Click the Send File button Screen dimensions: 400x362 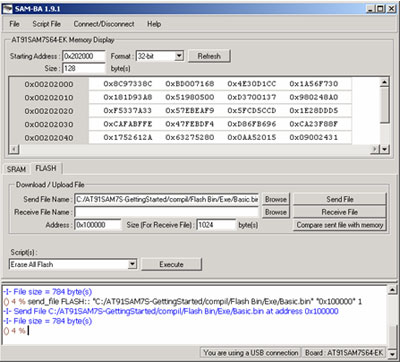(x=340, y=199)
